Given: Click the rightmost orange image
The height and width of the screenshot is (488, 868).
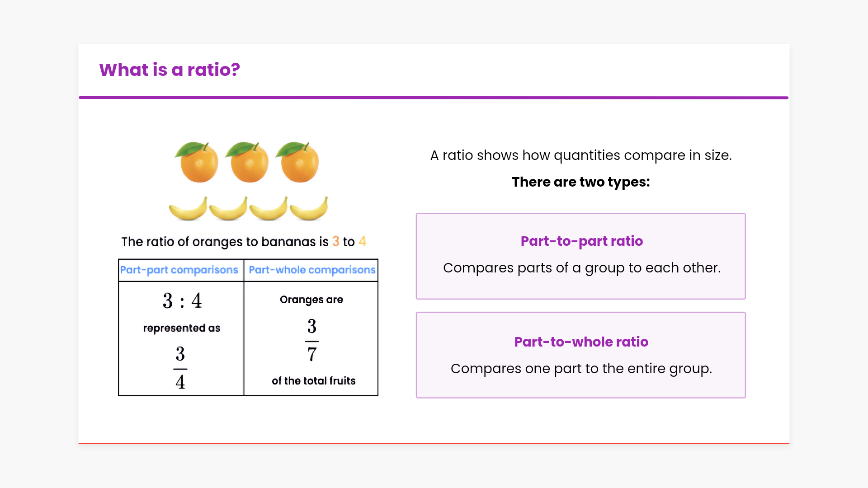Looking at the screenshot, I should point(298,163).
